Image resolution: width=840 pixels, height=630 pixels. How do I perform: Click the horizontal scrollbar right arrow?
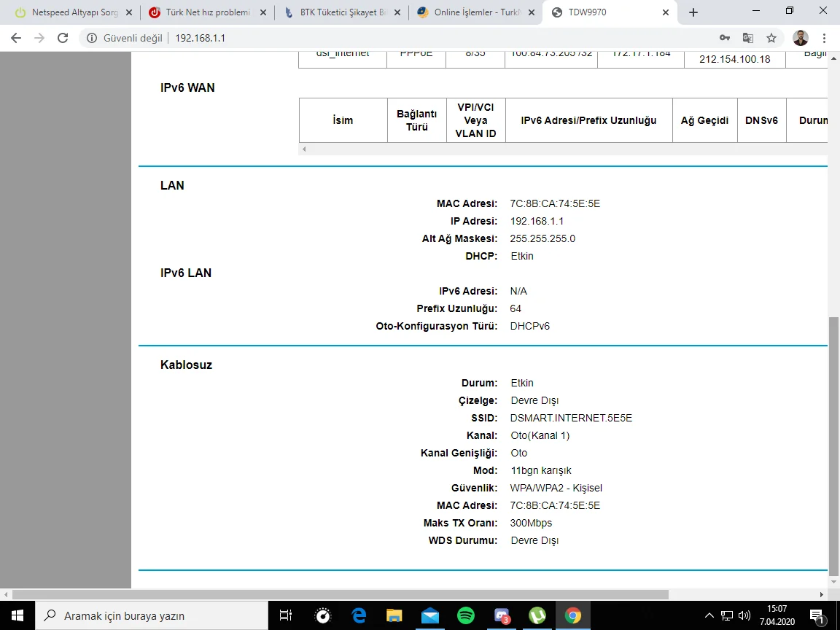click(x=822, y=594)
